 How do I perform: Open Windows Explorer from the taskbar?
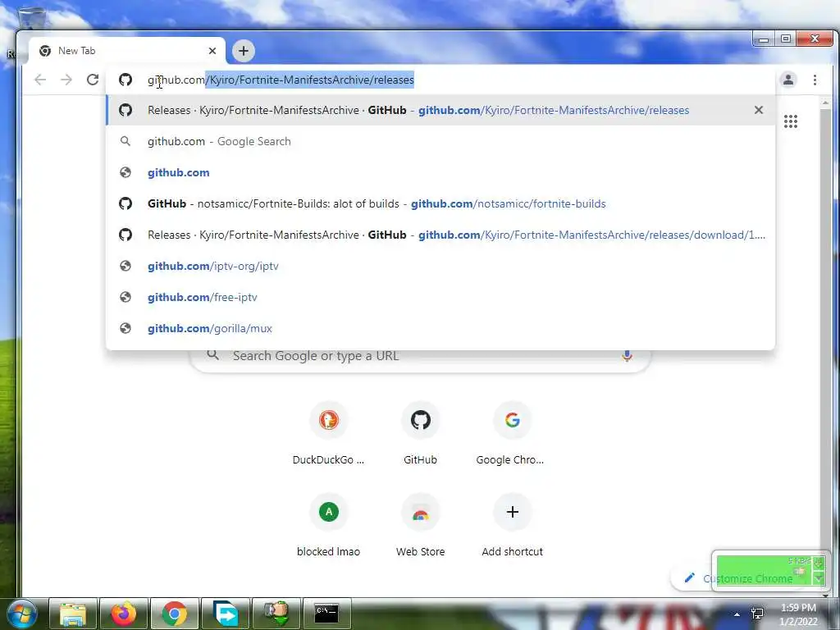[x=73, y=614]
